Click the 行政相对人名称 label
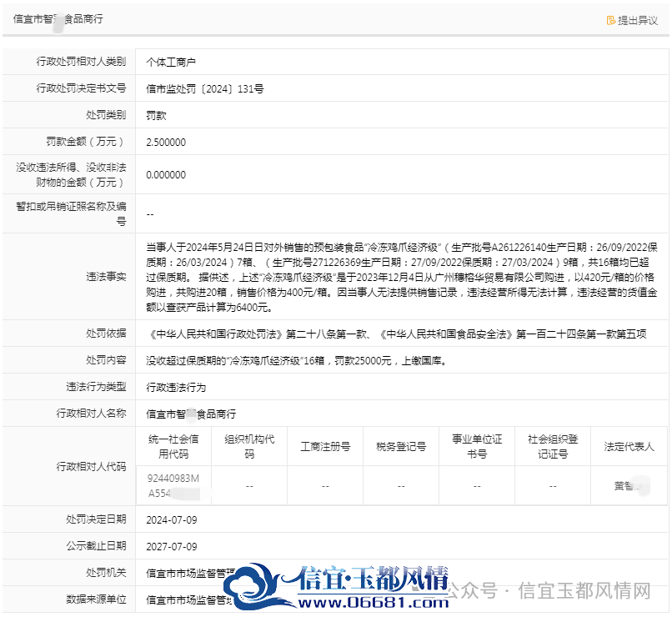Viewport: 672px width, 617px height. tap(91, 413)
